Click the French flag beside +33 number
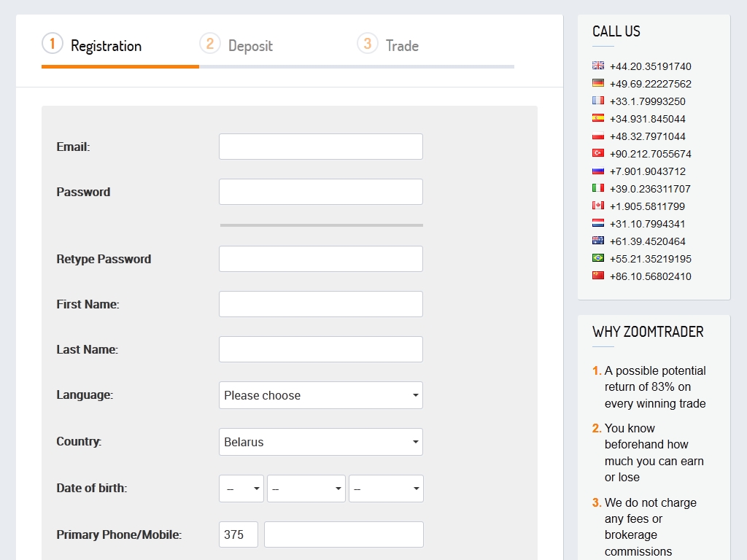The image size is (747, 560). pos(598,101)
